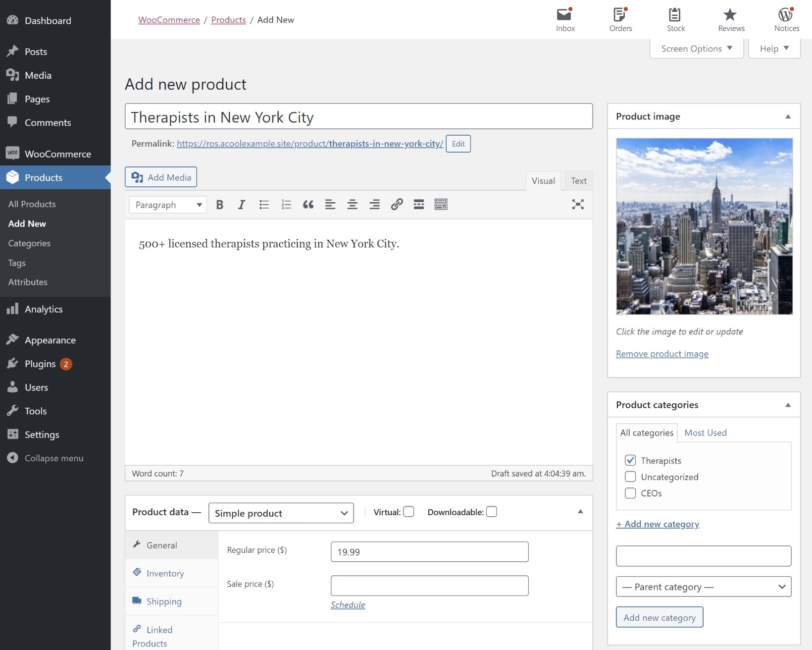Open the Parent category dropdown
Screen dimensions: 812x650
[x=704, y=587]
